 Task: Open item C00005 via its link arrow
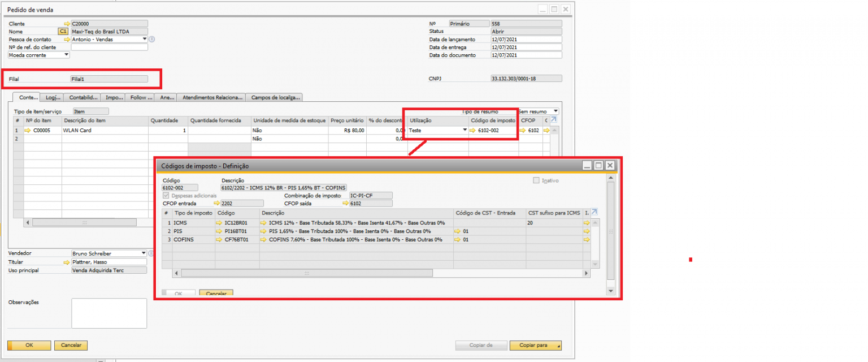click(x=27, y=130)
